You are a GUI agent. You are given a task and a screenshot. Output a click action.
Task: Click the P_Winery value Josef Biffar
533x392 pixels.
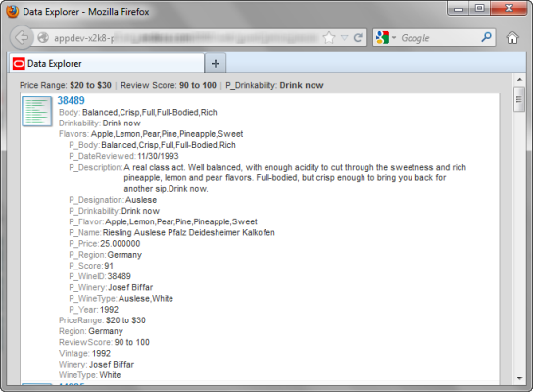pyautogui.click(x=130, y=287)
